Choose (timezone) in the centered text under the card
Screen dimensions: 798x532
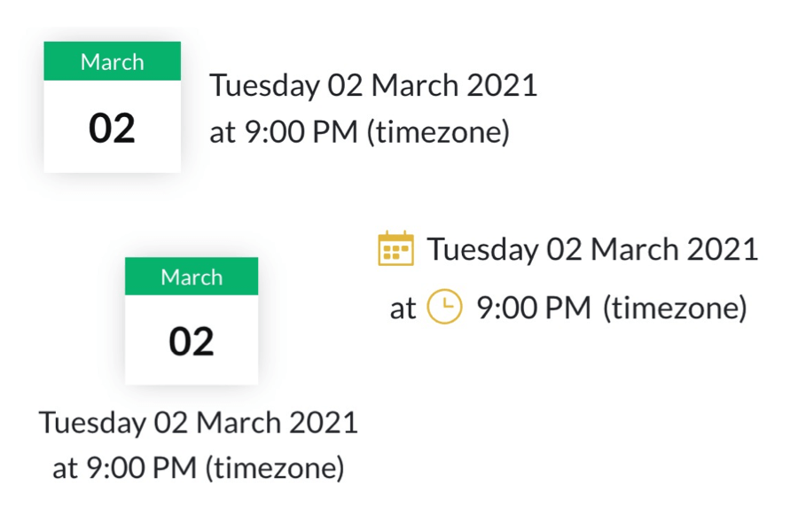click(275, 468)
